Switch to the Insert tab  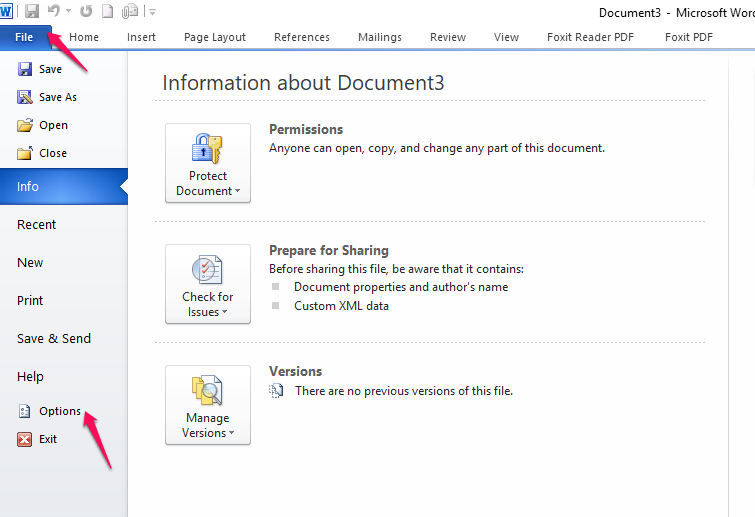point(141,37)
